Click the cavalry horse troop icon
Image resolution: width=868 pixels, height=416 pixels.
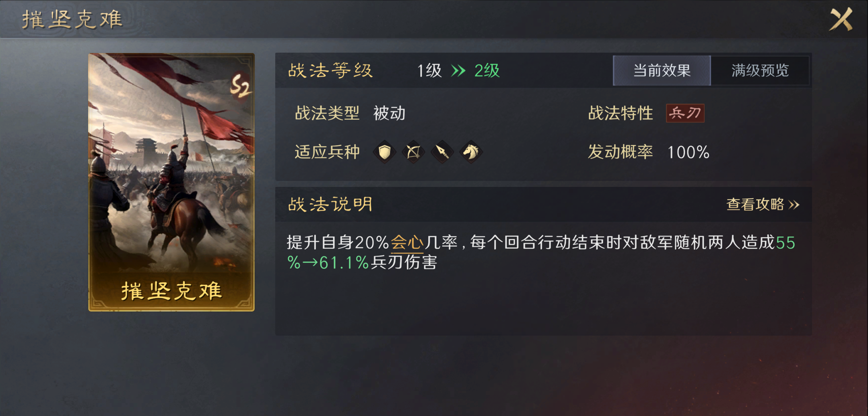click(x=471, y=152)
